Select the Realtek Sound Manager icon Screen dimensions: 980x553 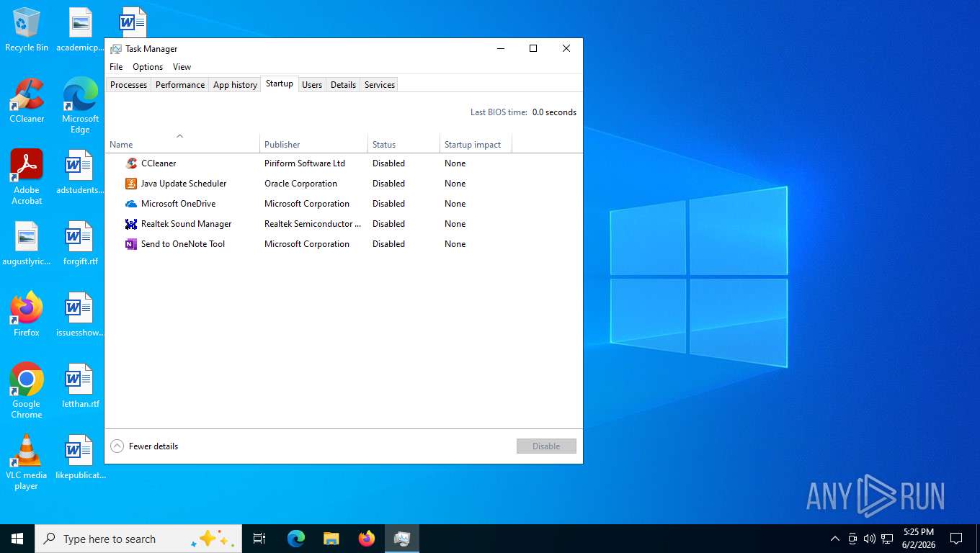(x=131, y=224)
